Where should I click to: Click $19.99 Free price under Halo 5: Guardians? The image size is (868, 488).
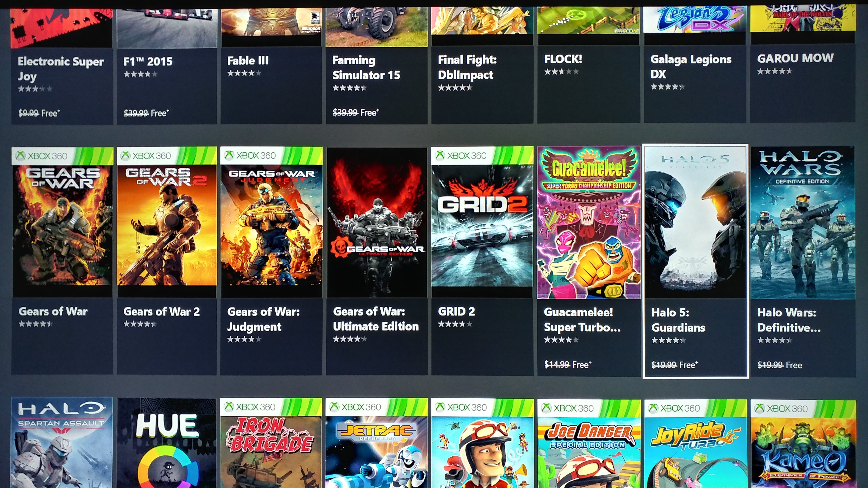(675, 365)
